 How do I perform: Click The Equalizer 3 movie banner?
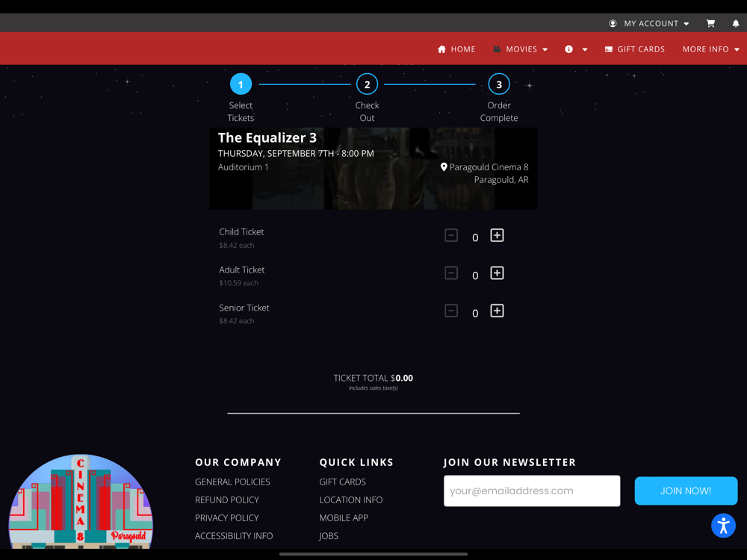point(373,169)
